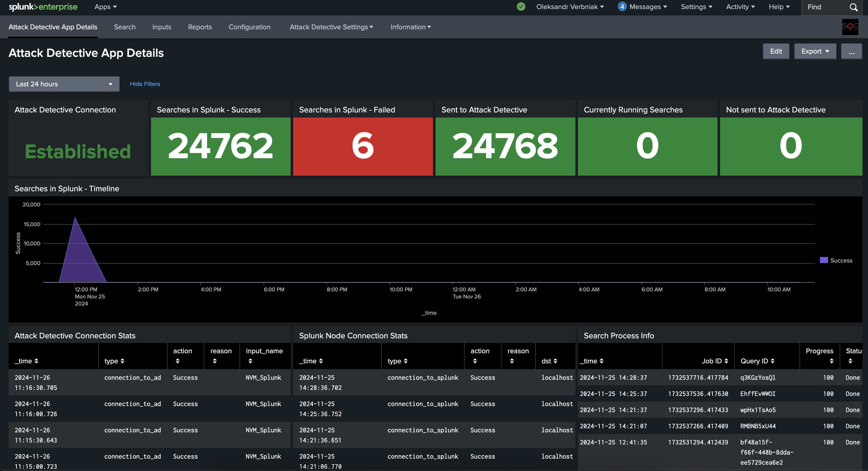Open the Apps dropdown menu
The width and height of the screenshot is (868, 471).
tap(105, 7)
